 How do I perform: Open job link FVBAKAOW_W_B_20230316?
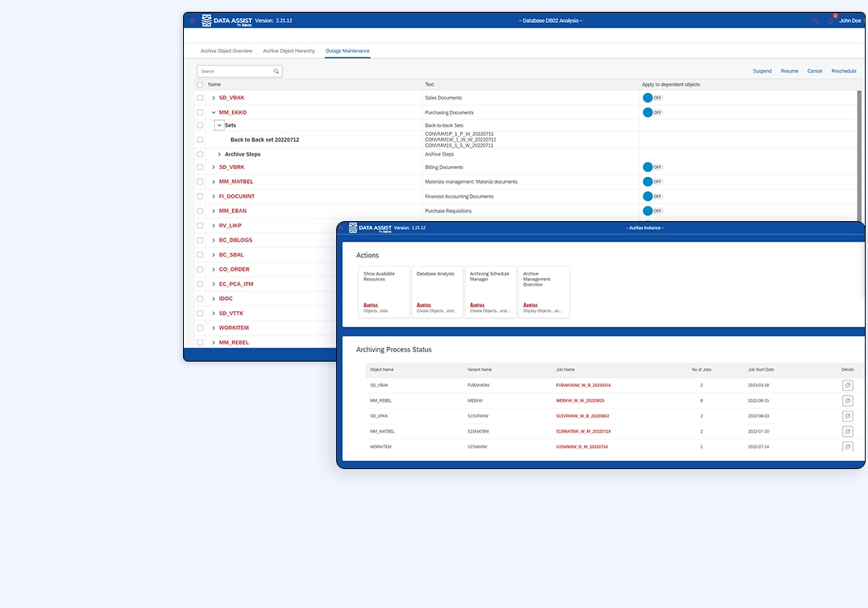[583, 385]
